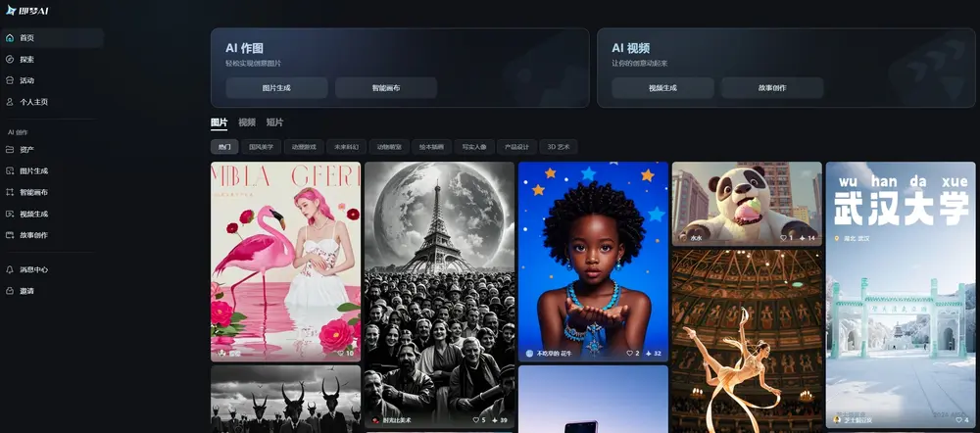Click the 故事创作 button in AI 视频 card

(772, 88)
